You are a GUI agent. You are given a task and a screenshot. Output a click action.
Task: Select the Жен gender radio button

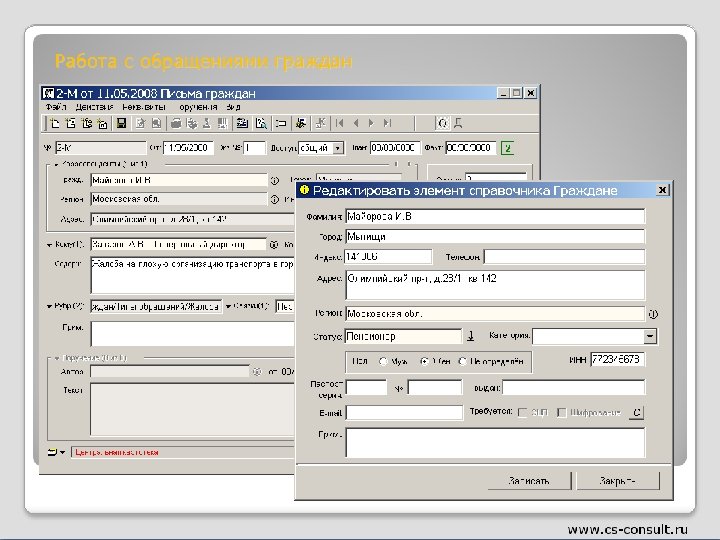pyautogui.click(x=424, y=361)
